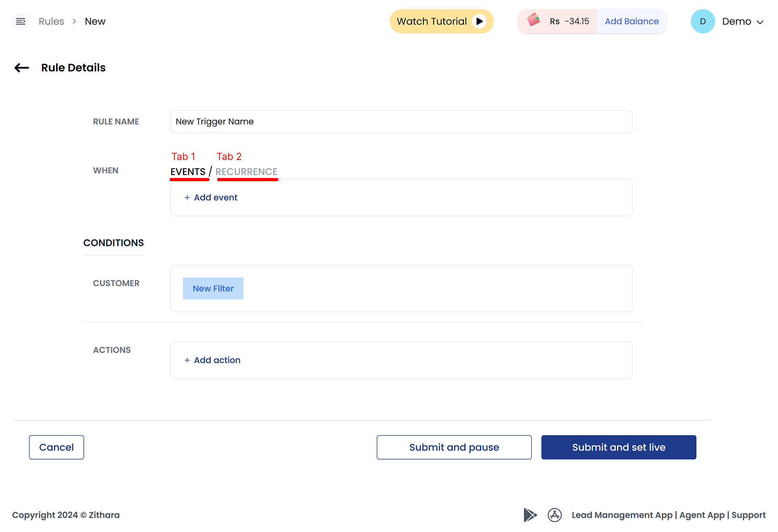
Task: Open the Google Play store icon
Action: tap(530, 515)
